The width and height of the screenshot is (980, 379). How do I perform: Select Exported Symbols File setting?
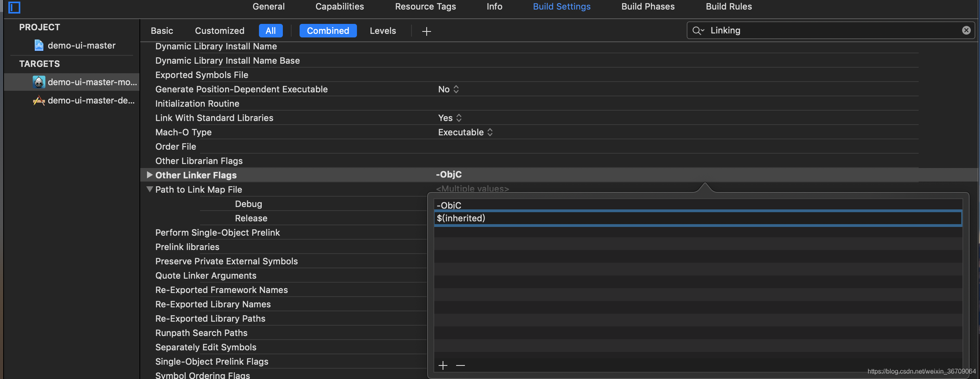(202, 75)
